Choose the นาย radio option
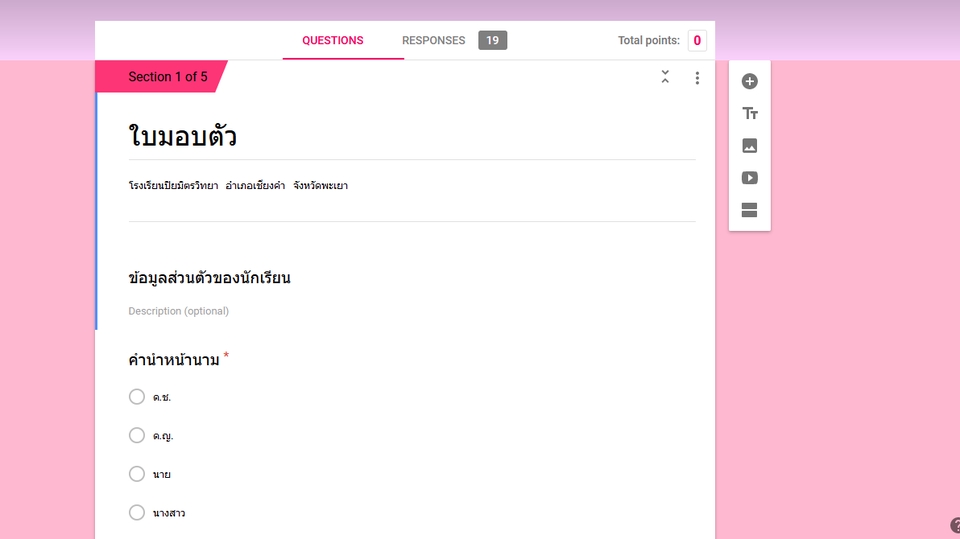This screenshot has height=539, width=960. [137, 474]
